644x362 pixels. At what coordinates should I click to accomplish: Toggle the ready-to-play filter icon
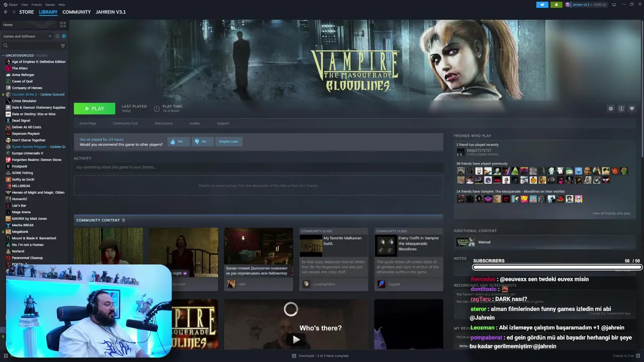pos(64,36)
